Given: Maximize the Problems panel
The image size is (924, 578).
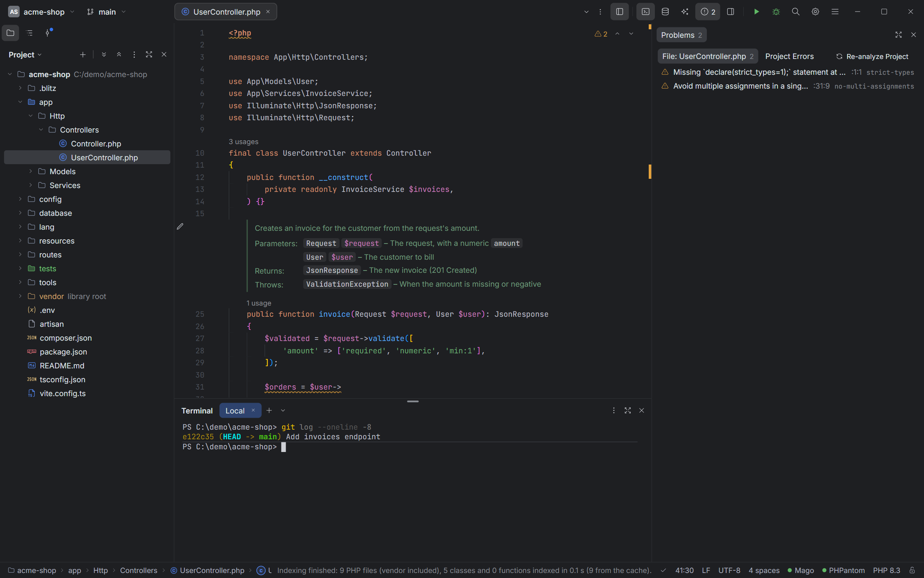Looking at the screenshot, I should point(899,35).
